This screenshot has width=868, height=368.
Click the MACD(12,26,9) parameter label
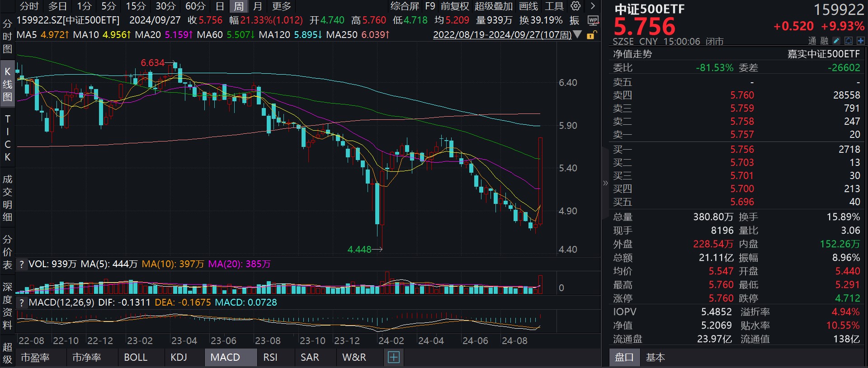click(x=61, y=302)
